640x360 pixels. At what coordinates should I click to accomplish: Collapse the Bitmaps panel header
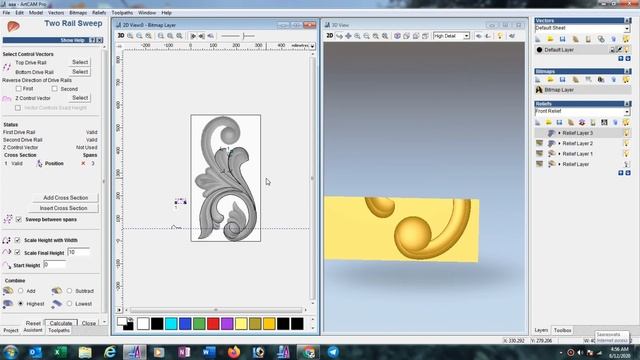coord(627,71)
